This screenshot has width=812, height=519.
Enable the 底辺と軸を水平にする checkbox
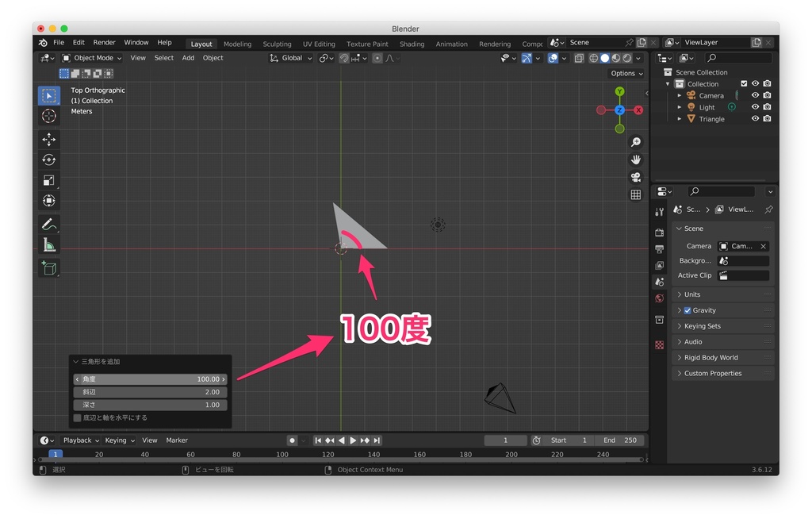coord(77,417)
